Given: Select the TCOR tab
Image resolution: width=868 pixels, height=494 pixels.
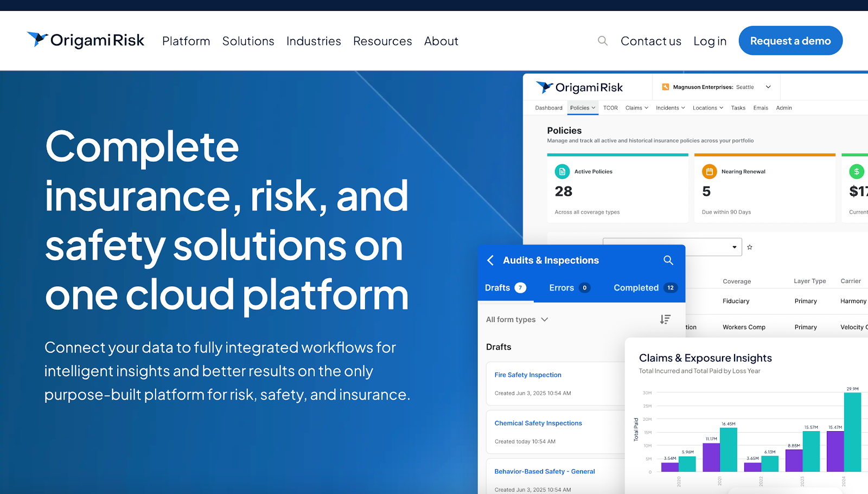Looking at the screenshot, I should (610, 108).
